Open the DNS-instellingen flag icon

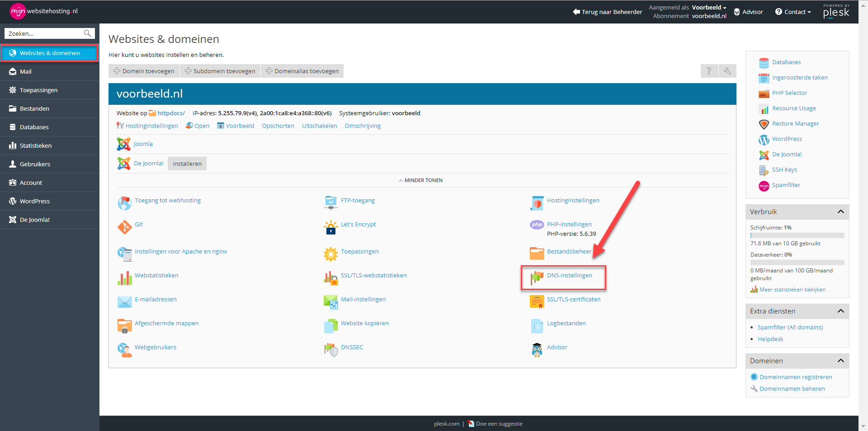(x=537, y=278)
